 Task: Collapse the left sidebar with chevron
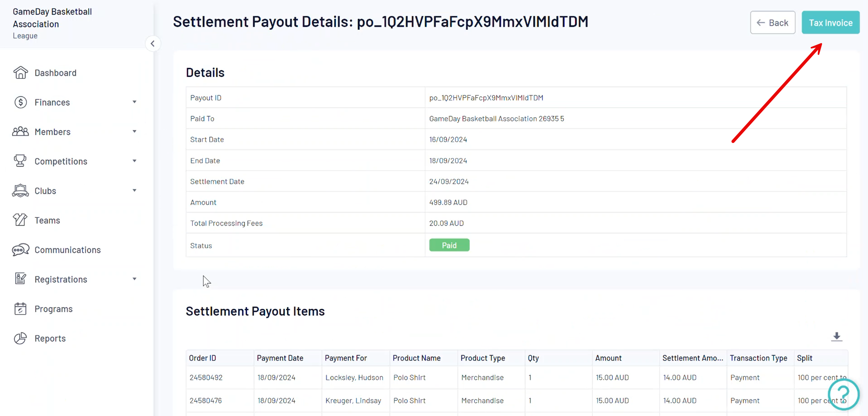pyautogui.click(x=153, y=44)
